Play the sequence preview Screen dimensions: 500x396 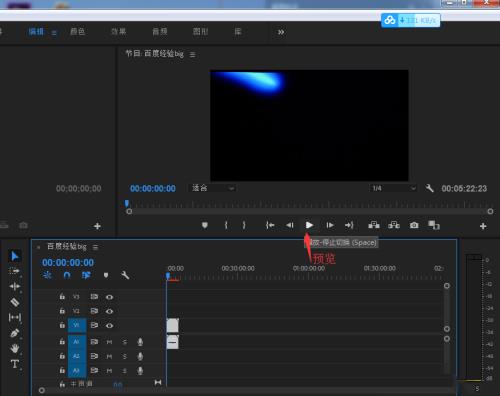[x=309, y=225]
